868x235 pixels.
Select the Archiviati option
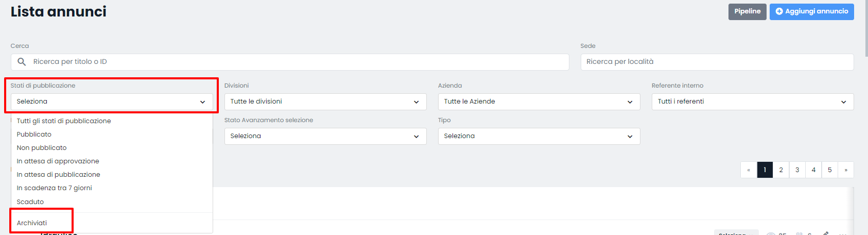coord(32,223)
